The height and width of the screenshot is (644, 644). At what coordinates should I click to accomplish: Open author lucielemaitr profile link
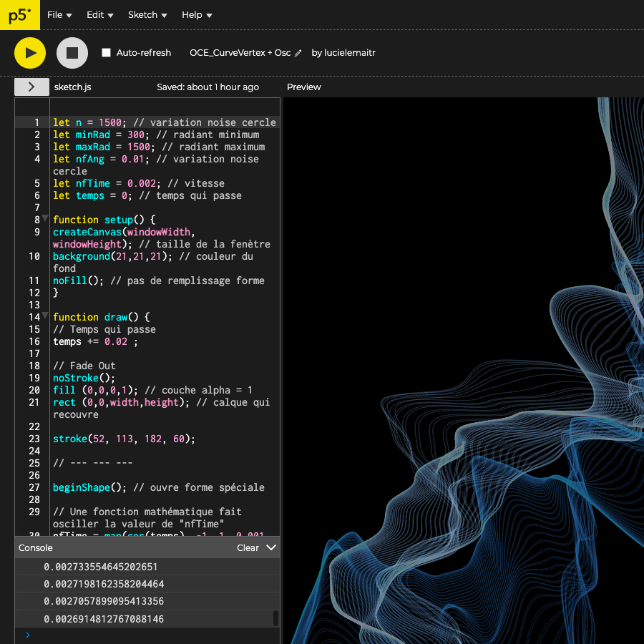tap(350, 53)
